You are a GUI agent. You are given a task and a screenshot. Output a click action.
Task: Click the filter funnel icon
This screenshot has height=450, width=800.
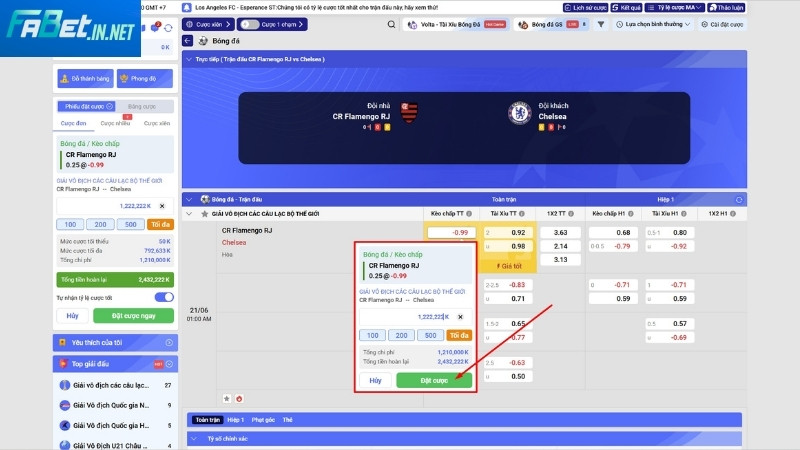tap(601, 24)
